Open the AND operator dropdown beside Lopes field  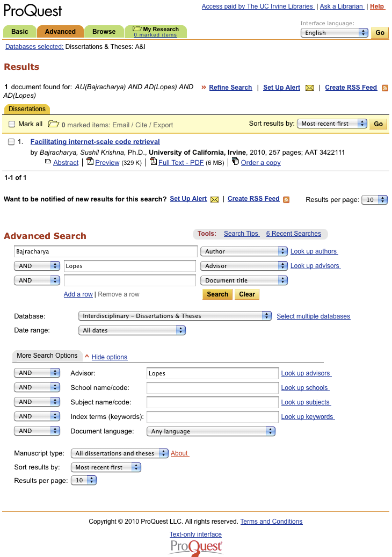[x=37, y=266]
